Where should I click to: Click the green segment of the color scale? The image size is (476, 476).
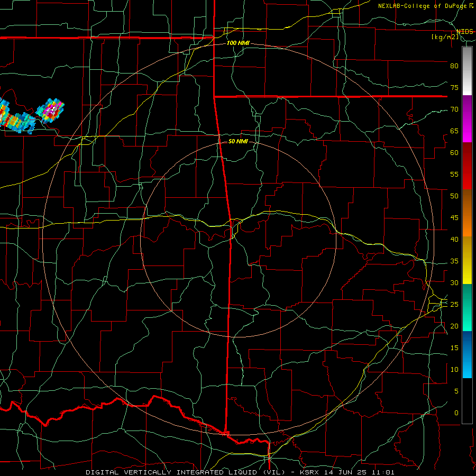(x=467, y=307)
